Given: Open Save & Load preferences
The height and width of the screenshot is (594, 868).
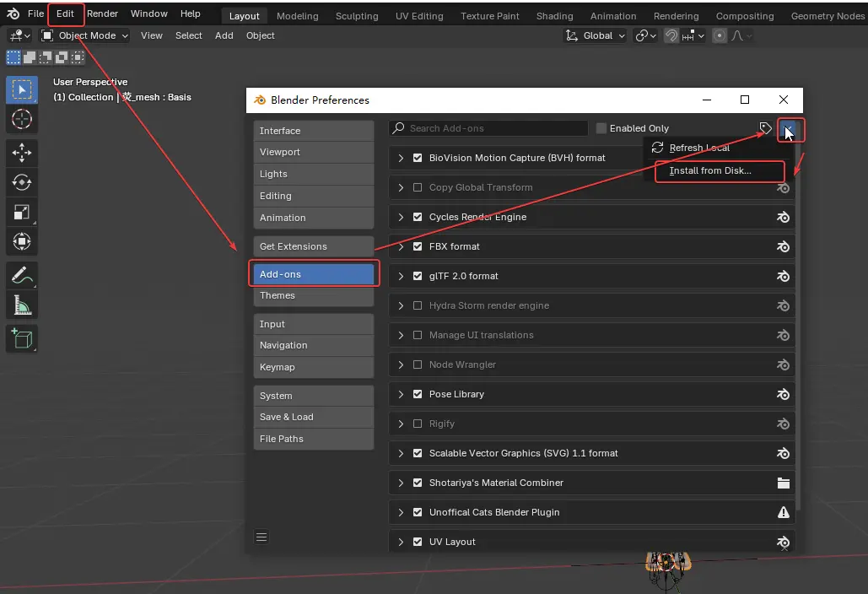Looking at the screenshot, I should (313, 417).
